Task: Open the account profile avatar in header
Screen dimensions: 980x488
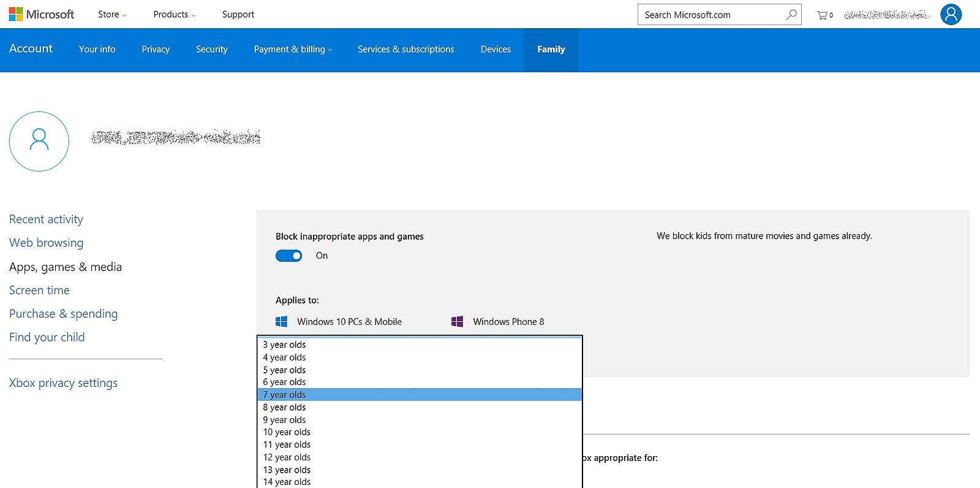Action: (x=951, y=14)
